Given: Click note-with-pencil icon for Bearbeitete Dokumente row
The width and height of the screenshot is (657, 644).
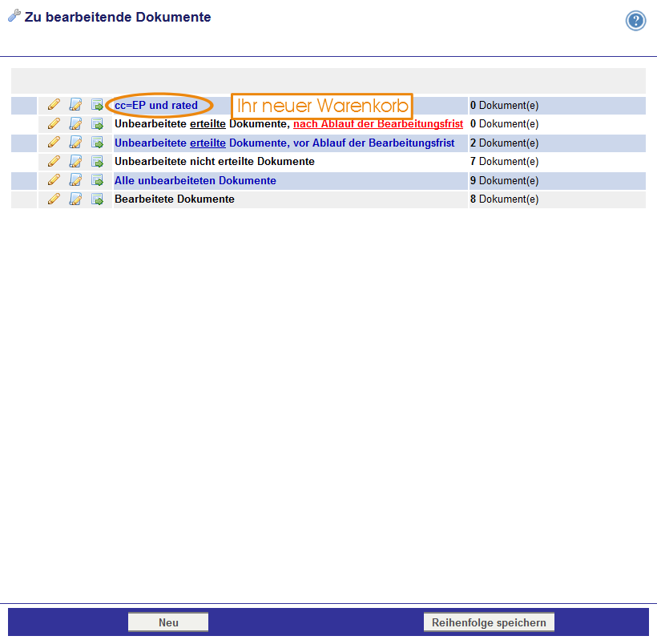Looking at the screenshot, I should pyautogui.click(x=75, y=199).
